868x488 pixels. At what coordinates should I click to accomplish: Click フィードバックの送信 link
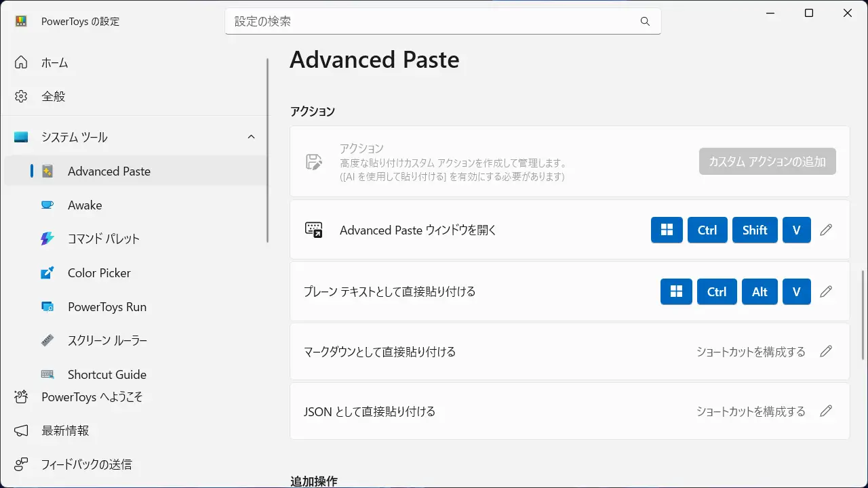click(x=86, y=465)
